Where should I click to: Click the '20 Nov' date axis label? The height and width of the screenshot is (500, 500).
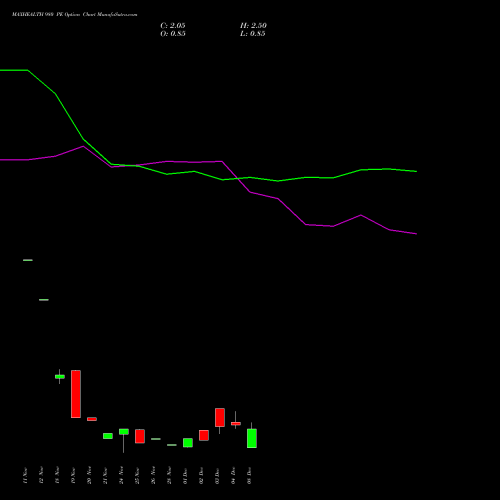coord(89,475)
